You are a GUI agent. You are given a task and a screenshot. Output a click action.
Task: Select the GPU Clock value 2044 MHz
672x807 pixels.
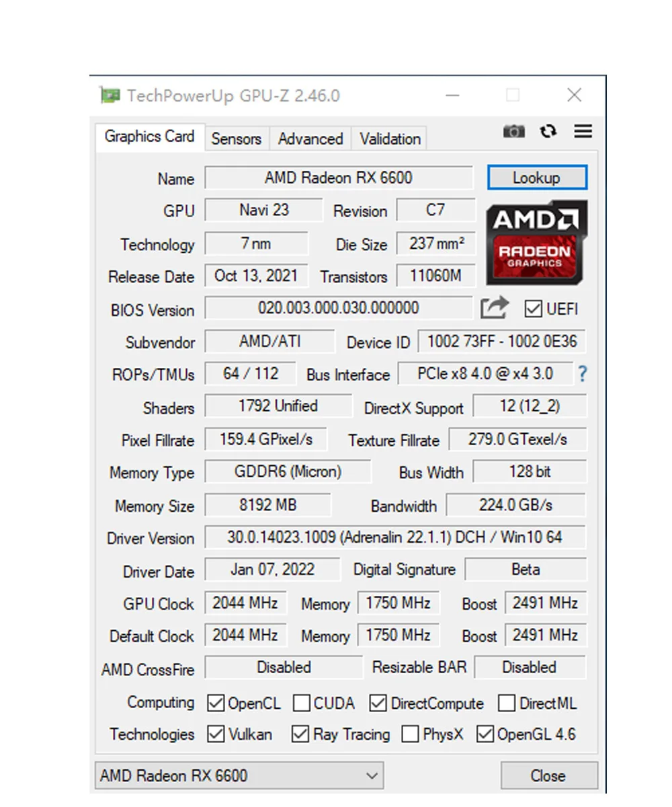pos(245,603)
